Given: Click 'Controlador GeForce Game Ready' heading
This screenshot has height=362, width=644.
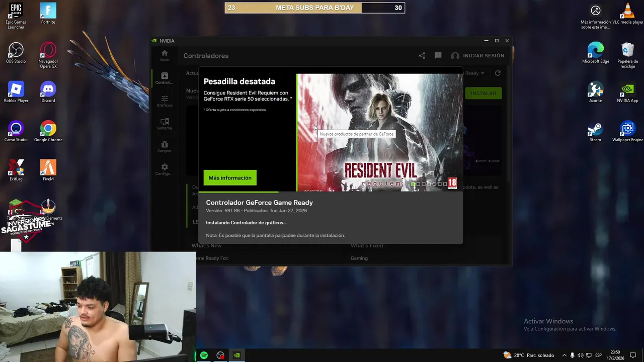Looking at the screenshot, I should pos(259,202).
